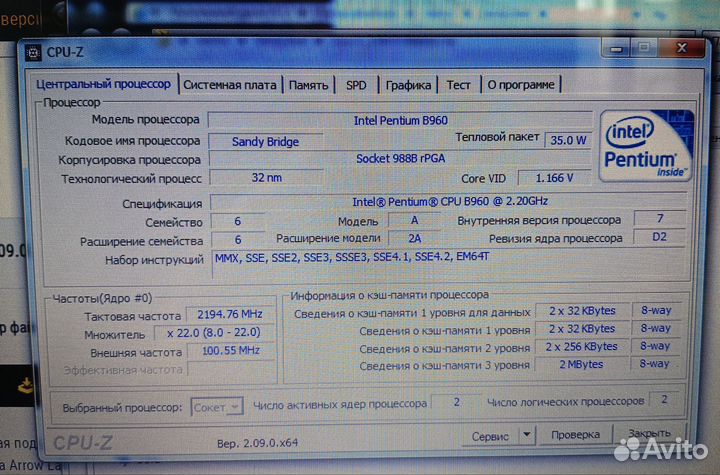
Task: Click the CPU-Z title bar app icon
Action: click(x=33, y=52)
